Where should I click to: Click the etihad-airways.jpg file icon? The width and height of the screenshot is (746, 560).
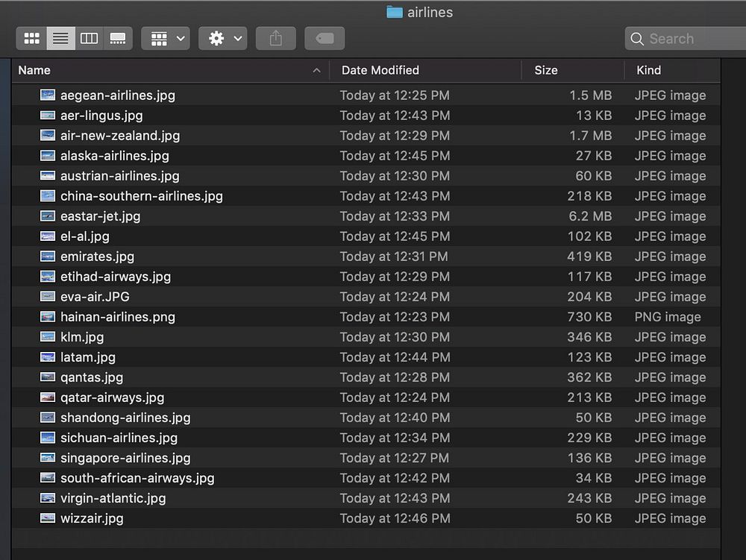coord(48,276)
